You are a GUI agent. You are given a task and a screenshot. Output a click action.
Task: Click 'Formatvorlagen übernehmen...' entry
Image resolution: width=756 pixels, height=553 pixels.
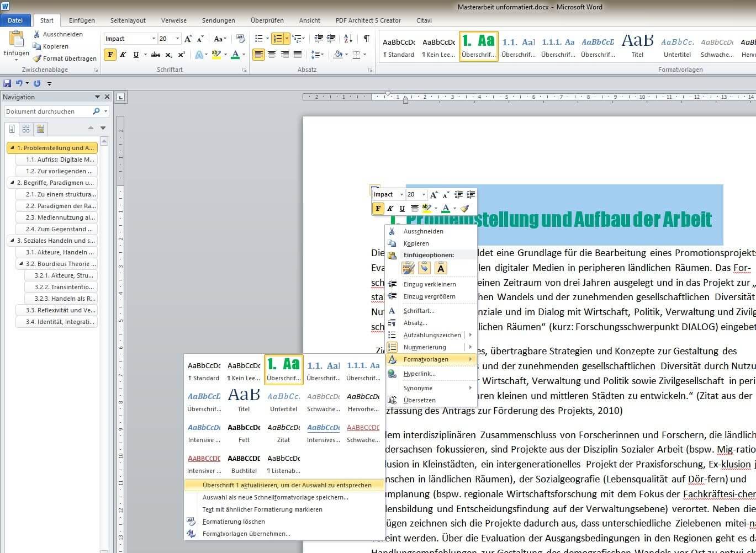tap(284, 534)
